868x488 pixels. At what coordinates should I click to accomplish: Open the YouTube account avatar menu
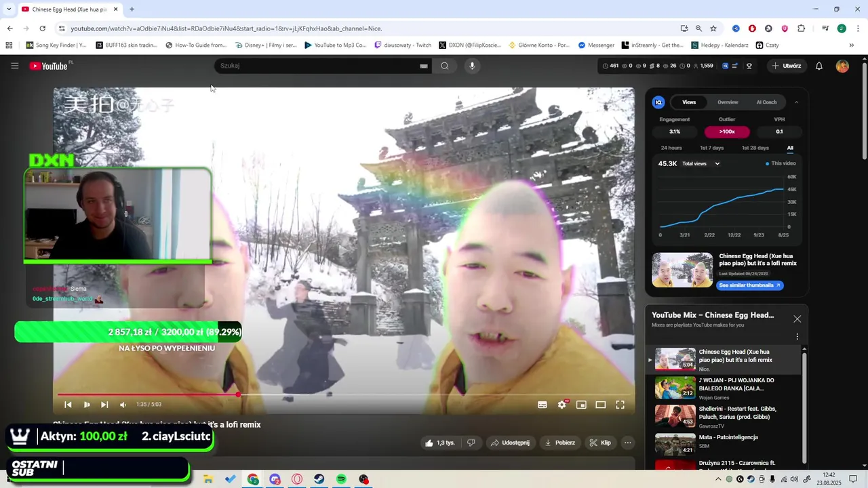pos(842,66)
